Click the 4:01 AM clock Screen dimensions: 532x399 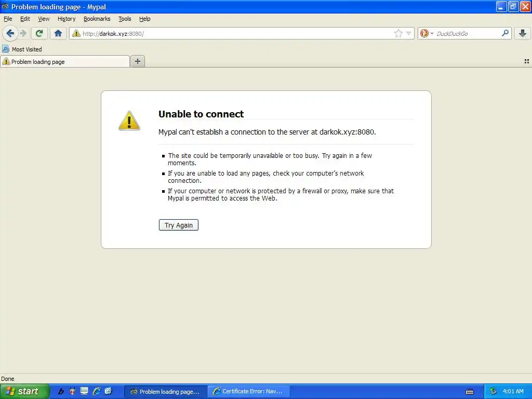[513, 391]
